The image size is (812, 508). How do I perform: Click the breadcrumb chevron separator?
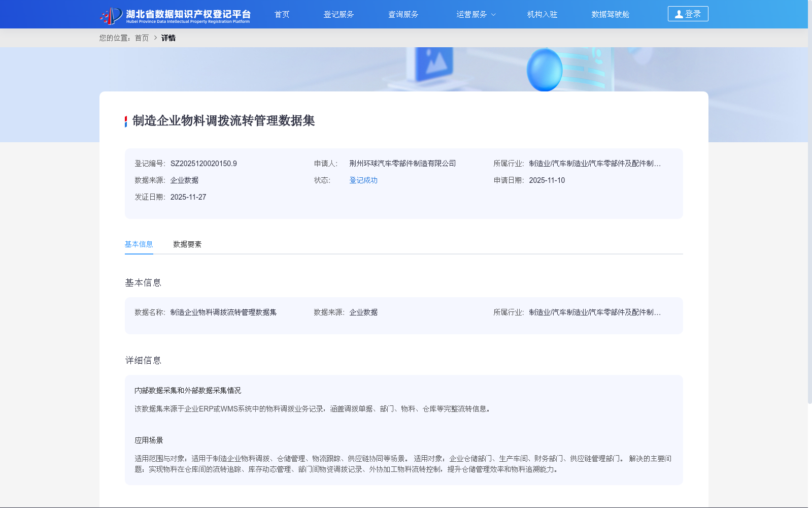[155, 38]
